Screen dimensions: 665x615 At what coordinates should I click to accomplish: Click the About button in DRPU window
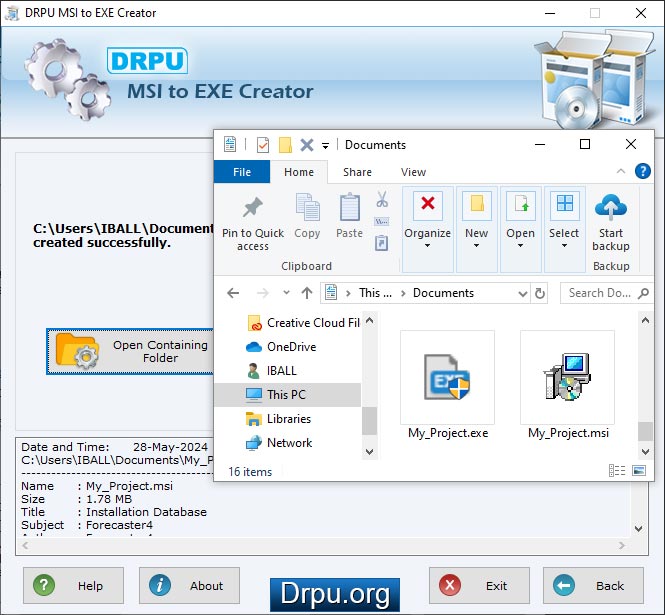click(x=189, y=585)
